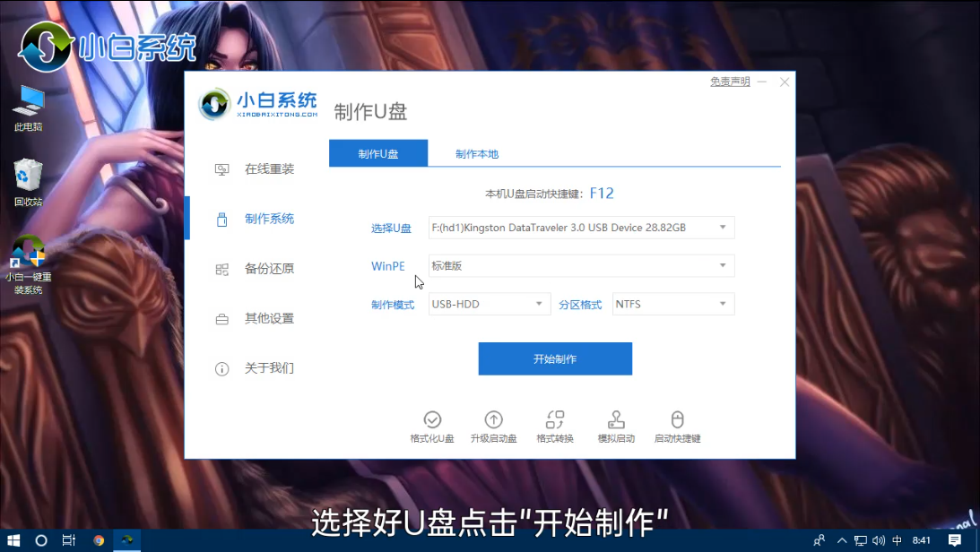The height and width of the screenshot is (552, 980).
Task: Click the volume speaker tray icon
Action: click(x=879, y=540)
